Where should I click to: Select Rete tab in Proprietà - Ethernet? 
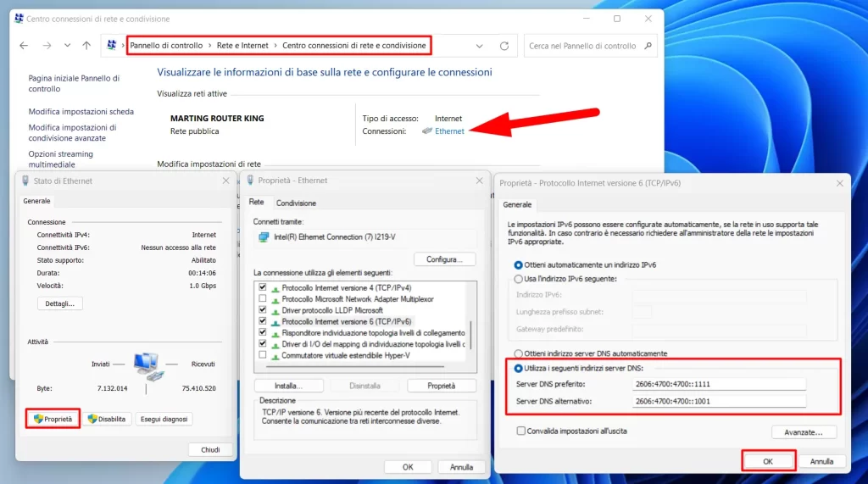pos(256,202)
